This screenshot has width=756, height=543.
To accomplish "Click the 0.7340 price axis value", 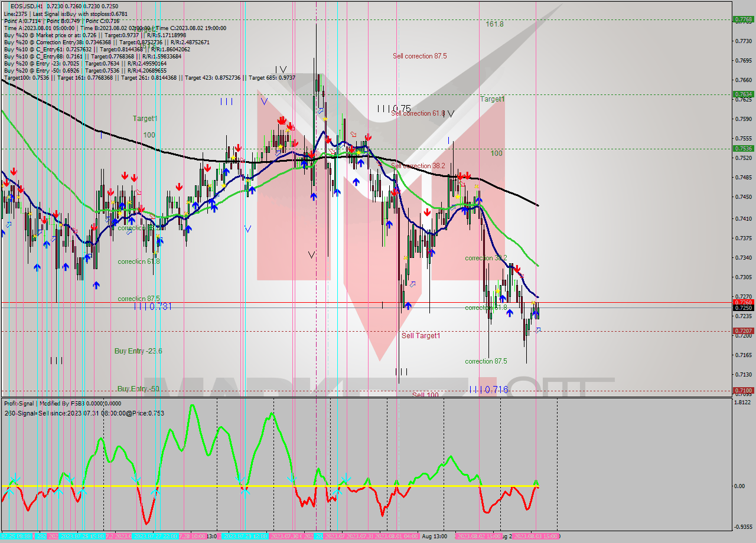I will [742, 257].
